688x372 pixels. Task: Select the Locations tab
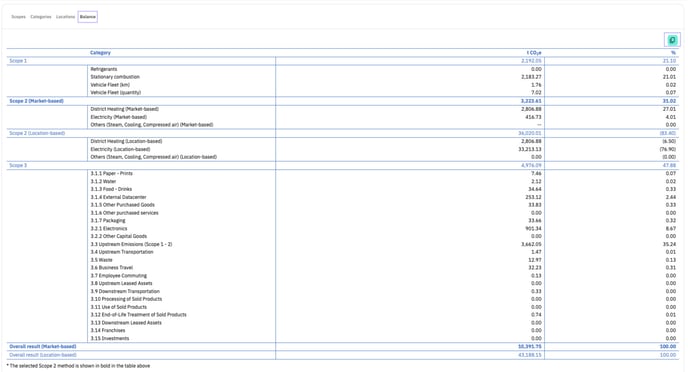(65, 17)
